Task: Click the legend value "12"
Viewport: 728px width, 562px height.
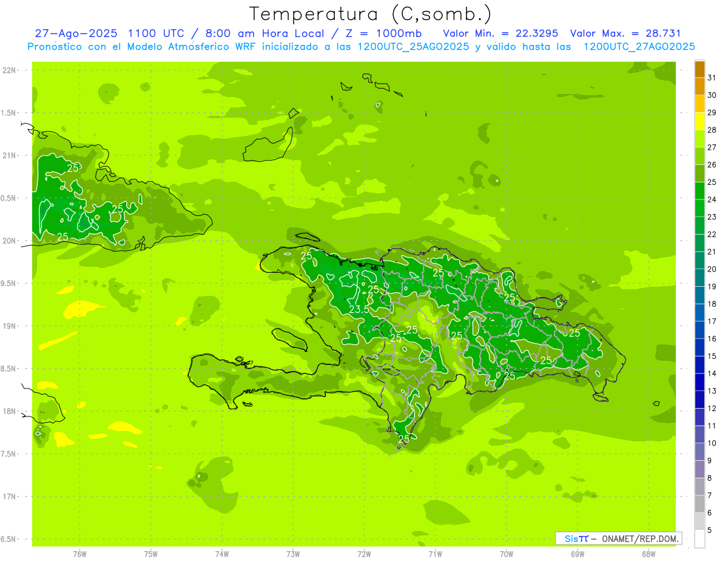Action: (x=712, y=408)
